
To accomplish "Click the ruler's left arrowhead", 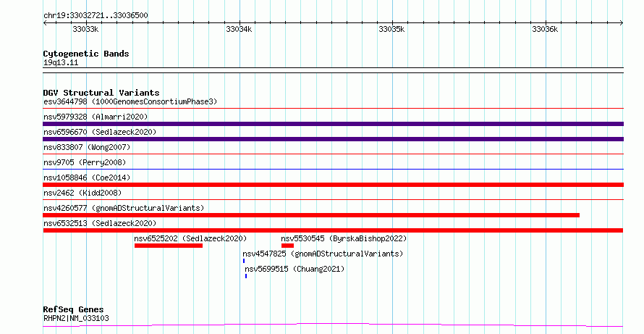I will click(45, 23).
